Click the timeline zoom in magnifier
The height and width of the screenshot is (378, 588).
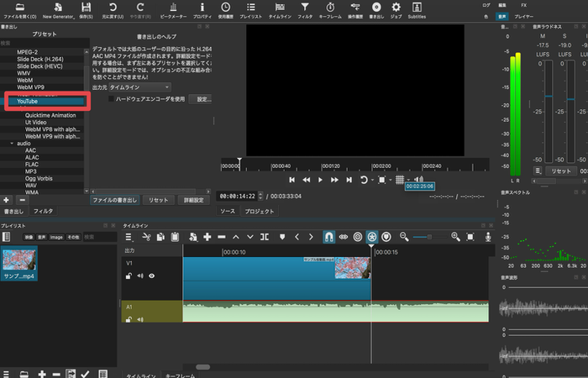456,237
